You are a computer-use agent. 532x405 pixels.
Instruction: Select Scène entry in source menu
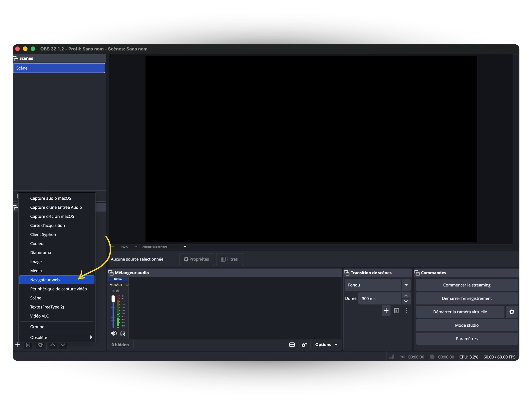click(x=57, y=298)
